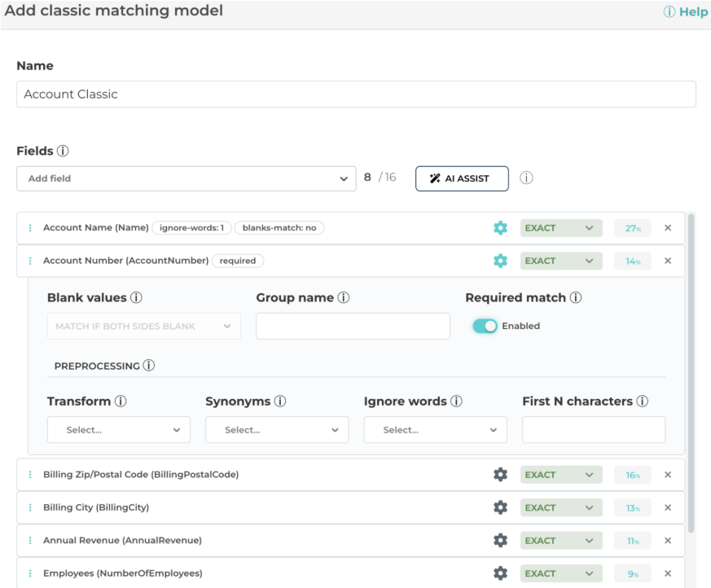Open settings gear for Employees field
The width and height of the screenshot is (711, 588).
tap(500, 573)
